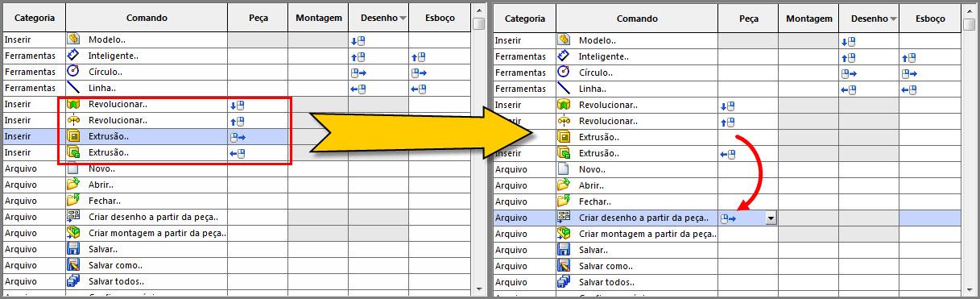980x299 pixels.
Task: Click Abrir folder icon in left table
Action: pyautogui.click(x=72, y=185)
